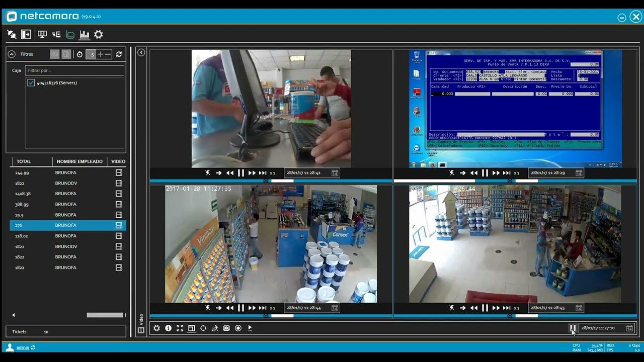Collapse the Filtros panel with the up chevron
644x362 pixels.
click(12, 54)
